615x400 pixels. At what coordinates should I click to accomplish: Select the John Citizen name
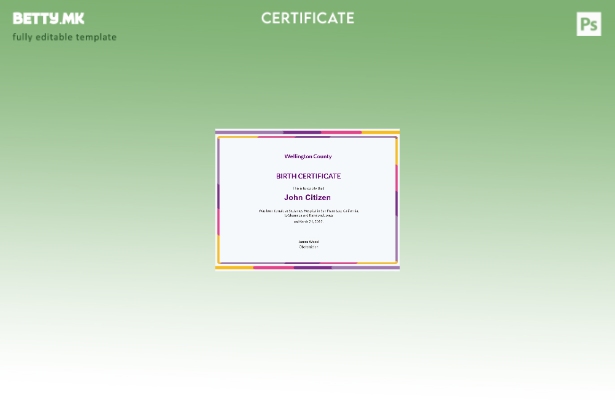[x=307, y=197]
